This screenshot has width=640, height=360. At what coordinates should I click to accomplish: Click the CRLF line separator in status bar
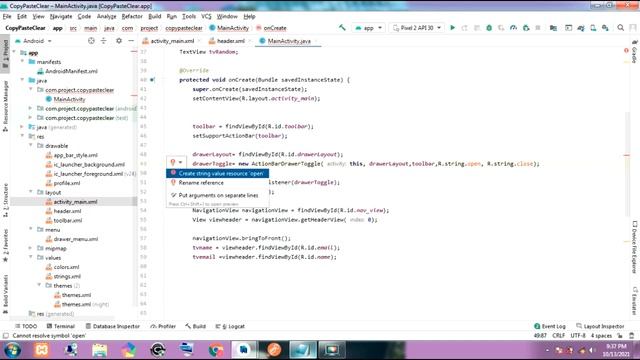558,336
